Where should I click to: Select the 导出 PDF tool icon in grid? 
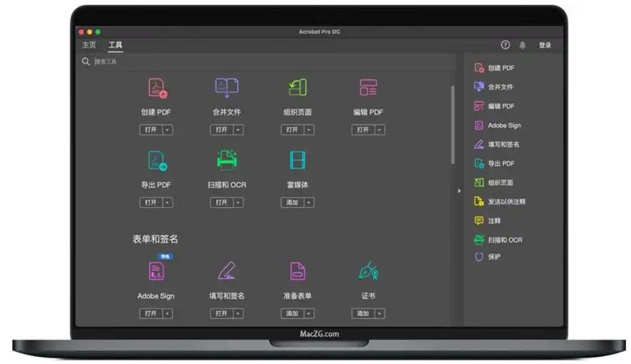158,160
